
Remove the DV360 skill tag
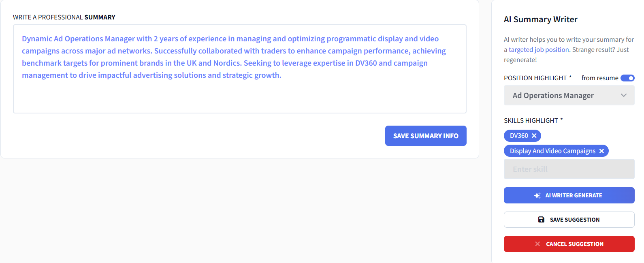coord(534,136)
